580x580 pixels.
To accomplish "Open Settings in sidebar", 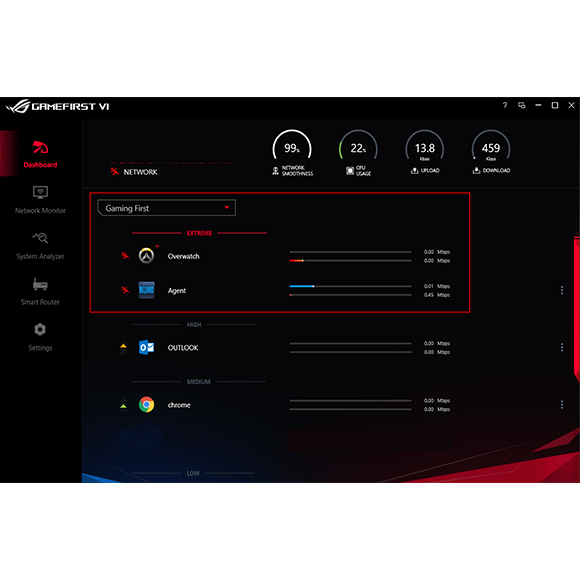I will click(x=40, y=337).
